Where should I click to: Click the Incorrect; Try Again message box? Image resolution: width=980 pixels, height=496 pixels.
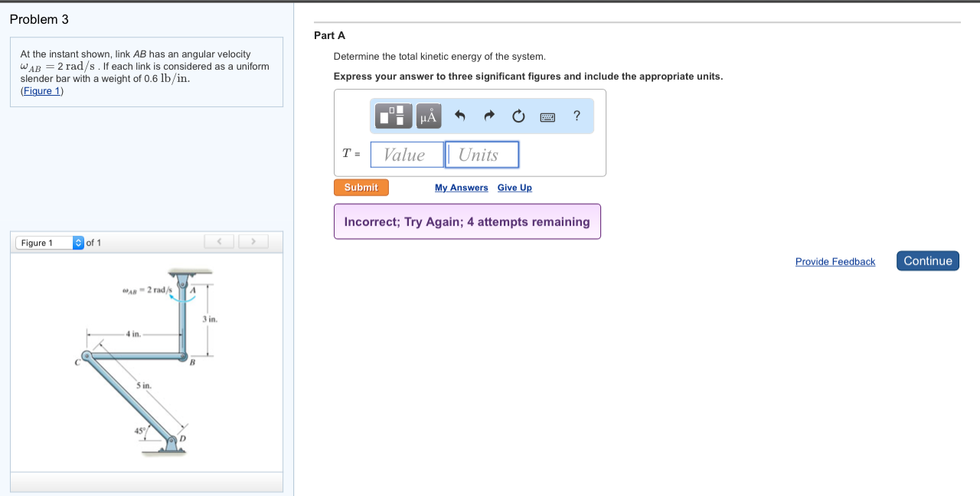tap(467, 222)
